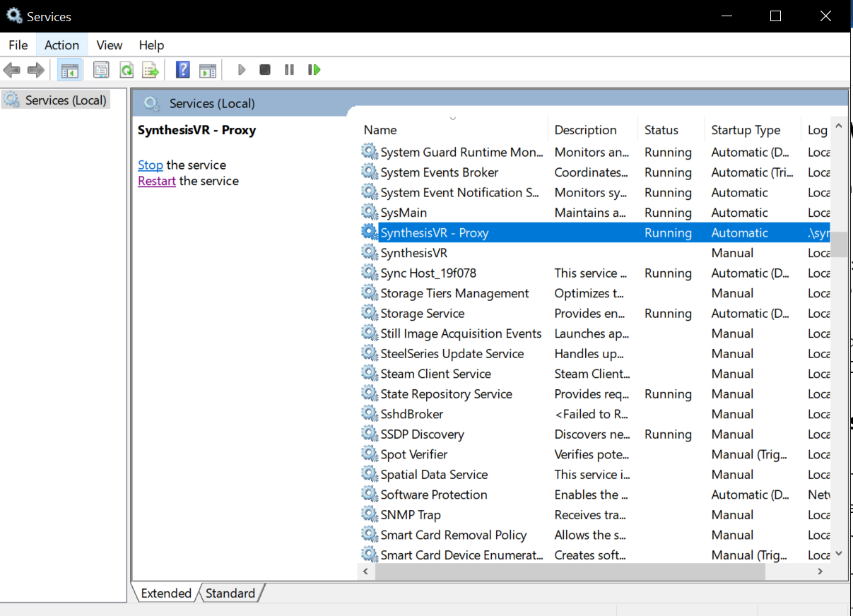Viewport: 853px width, 616px height.
Task: Click the Show/Hide Console Tree toolbar icon
Action: 69,70
